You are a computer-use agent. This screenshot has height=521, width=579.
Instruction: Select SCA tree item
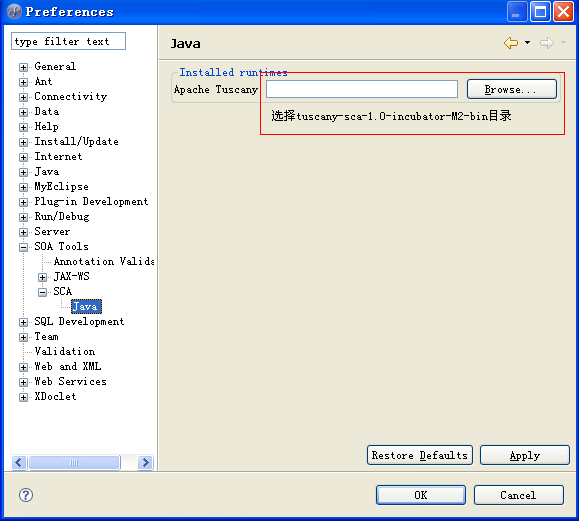[62, 291]
